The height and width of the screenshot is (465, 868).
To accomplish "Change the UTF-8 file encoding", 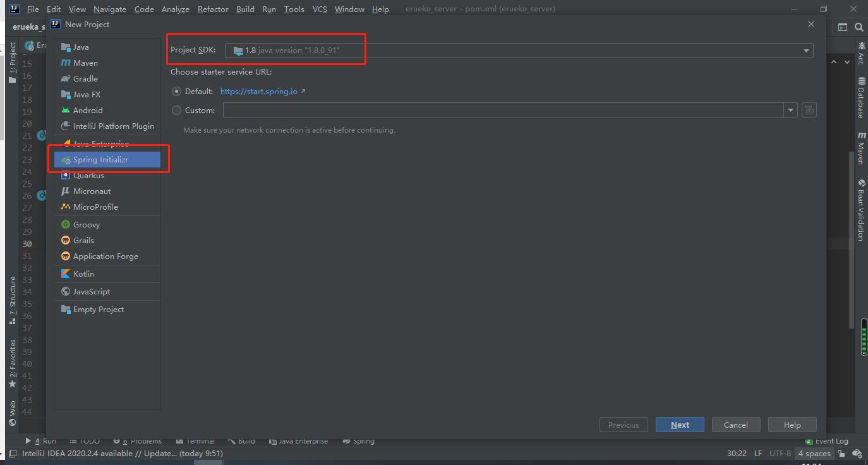I will (780, 453).
